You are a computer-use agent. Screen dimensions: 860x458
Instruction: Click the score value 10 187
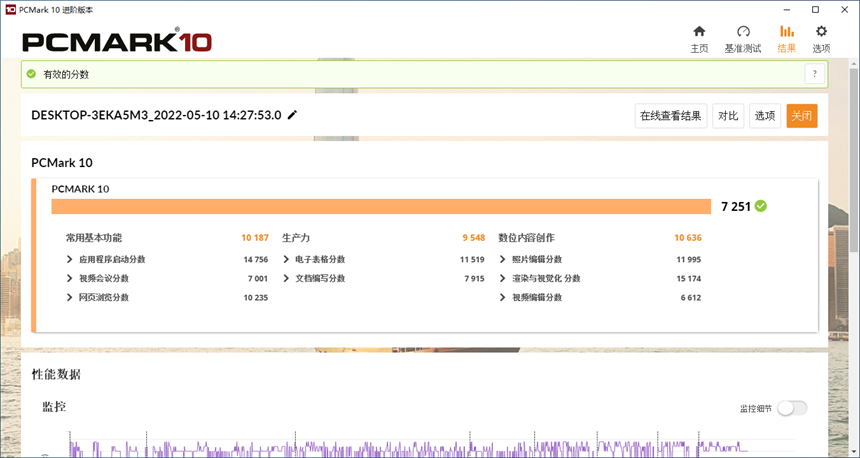click(x=255, y=238)
